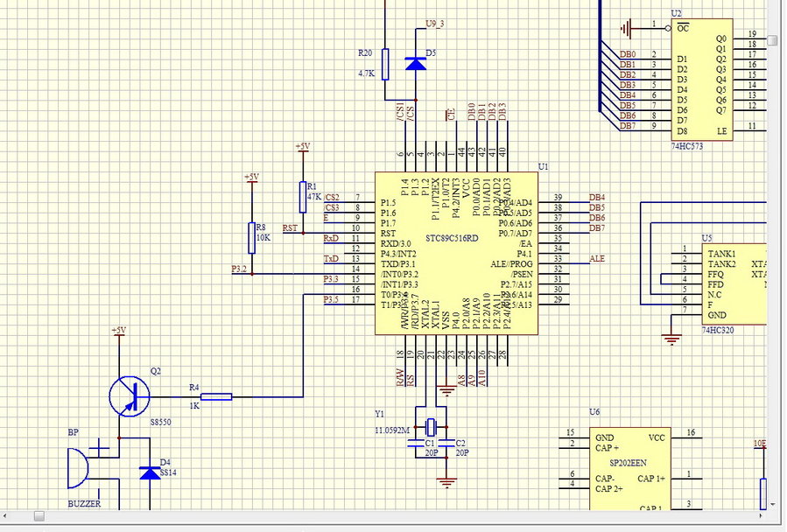Select diode D4 SS14 symbol
The width and height of the screenshot is (787, 532).
pyautogui.click(x=150, y=472)
